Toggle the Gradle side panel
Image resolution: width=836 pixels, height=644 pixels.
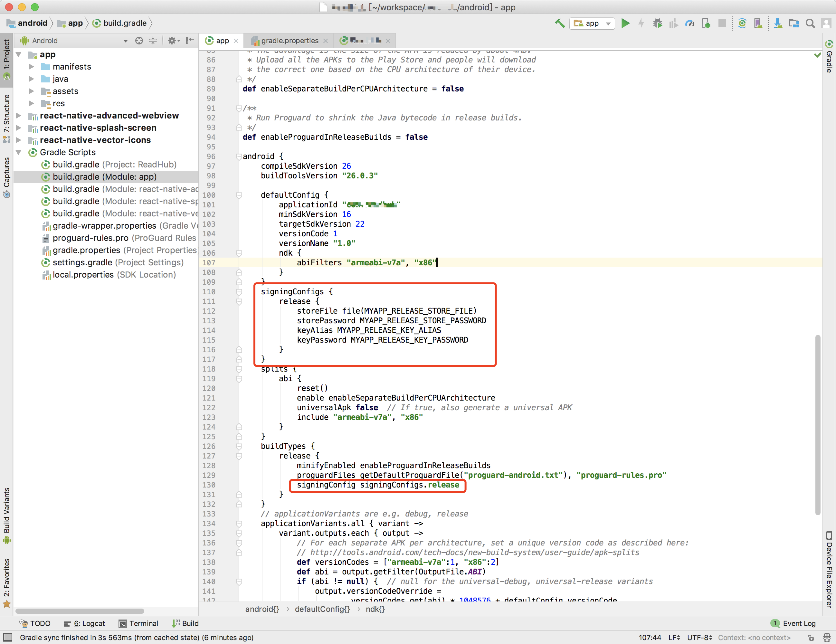[829, 57]
